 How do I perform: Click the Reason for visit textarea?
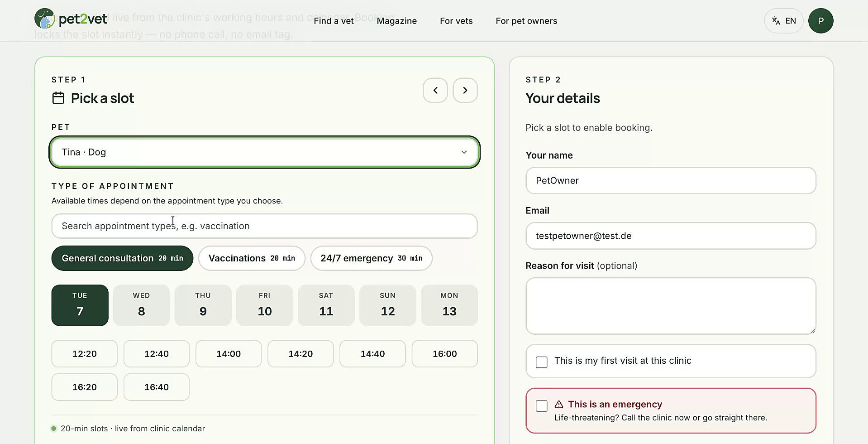(671, 306)
